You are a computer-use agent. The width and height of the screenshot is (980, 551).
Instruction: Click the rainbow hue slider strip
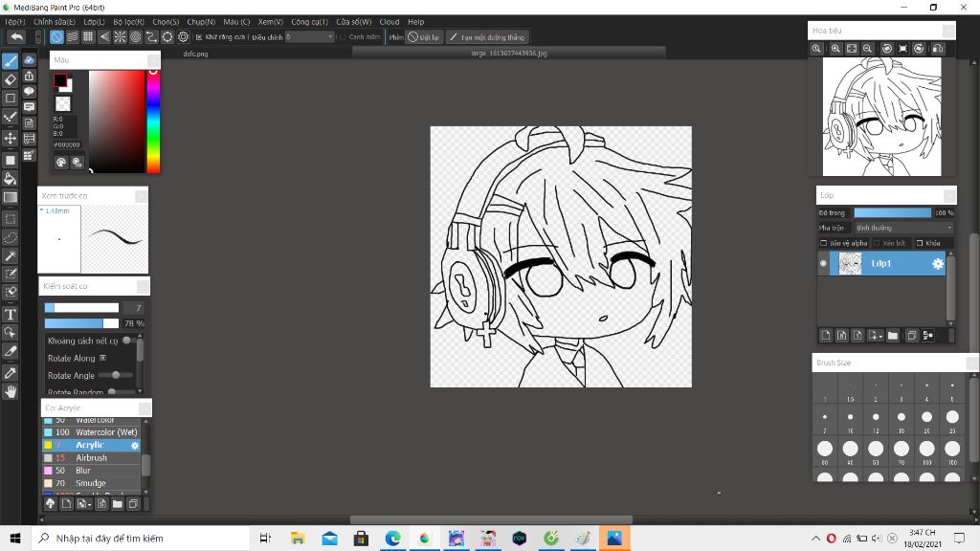pos(153,121)
